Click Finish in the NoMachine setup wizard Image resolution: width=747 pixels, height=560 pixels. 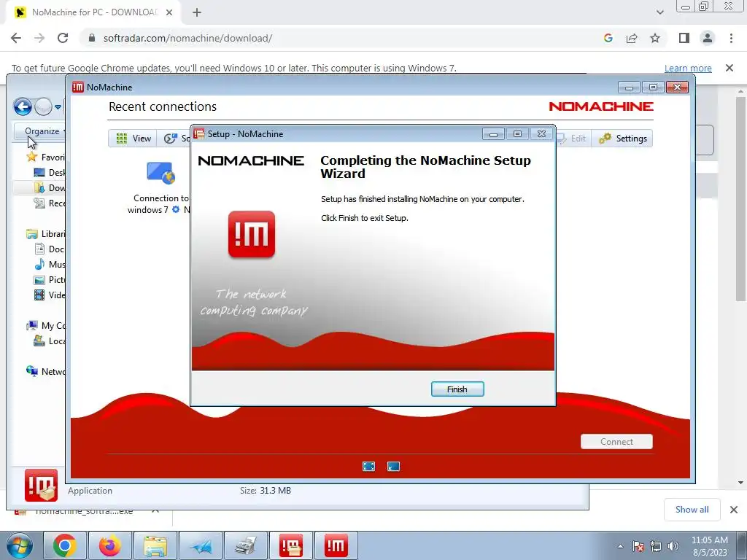[457, 389]
